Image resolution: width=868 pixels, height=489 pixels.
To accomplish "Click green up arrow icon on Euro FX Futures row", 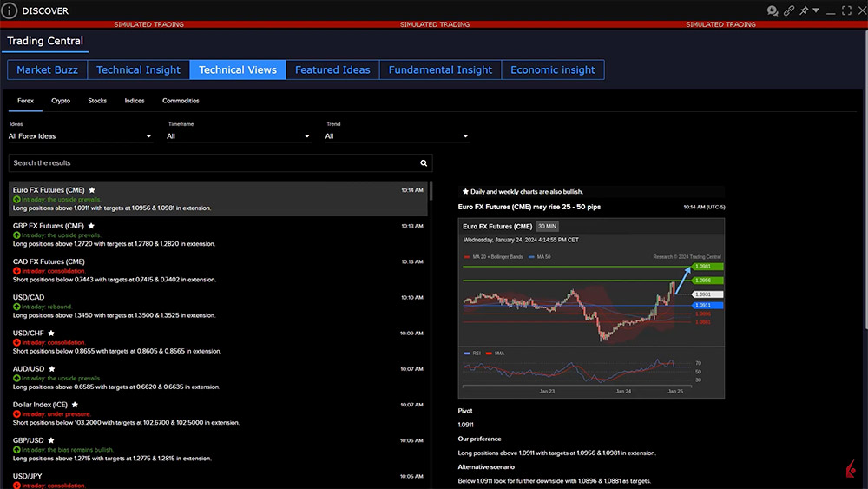I will pos(16,200).
